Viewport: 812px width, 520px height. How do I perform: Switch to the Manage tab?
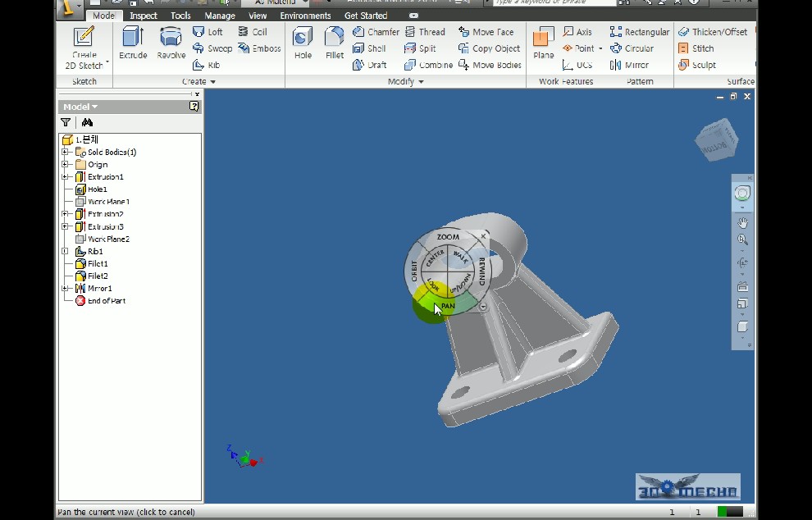[220, 16]
